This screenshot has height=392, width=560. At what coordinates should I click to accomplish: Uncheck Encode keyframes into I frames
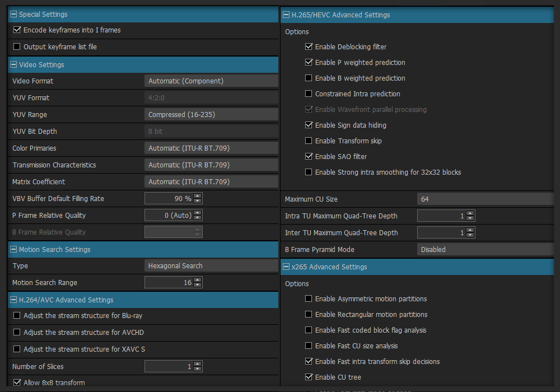click(17, 30)
